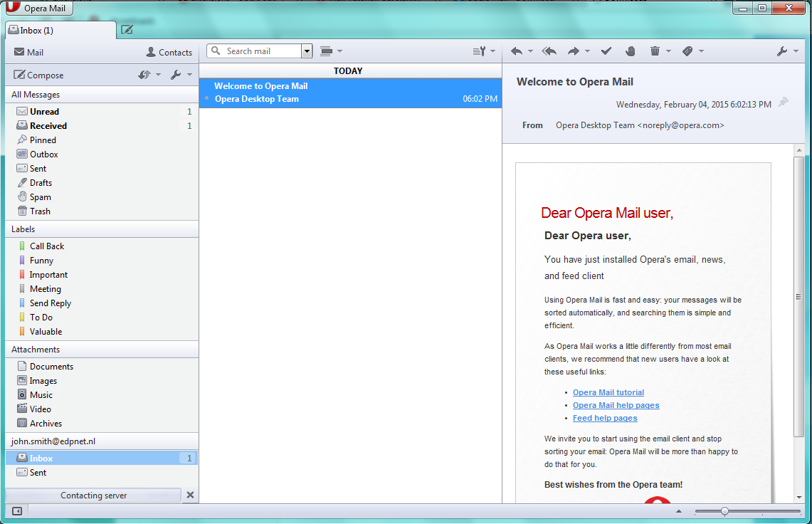
Task: Expand the Forward button dropdown arrow
Action: tap(587, 51)
